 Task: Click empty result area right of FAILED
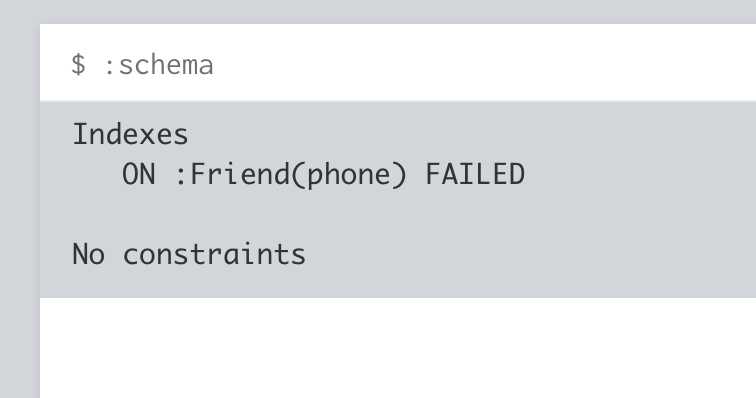point(640,174)
